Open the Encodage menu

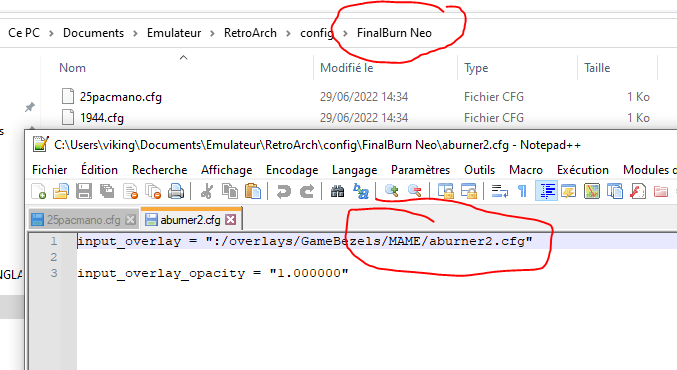[292, 170]
